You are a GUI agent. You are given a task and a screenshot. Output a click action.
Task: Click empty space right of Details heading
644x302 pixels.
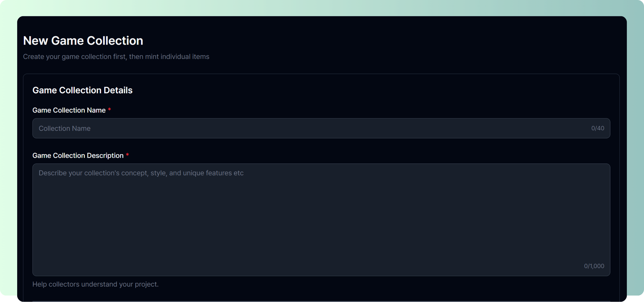(x=375, y=90)
